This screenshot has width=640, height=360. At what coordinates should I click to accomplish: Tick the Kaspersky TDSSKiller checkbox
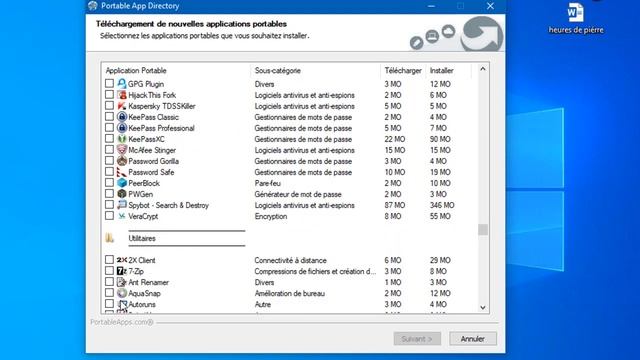(109, 105)
